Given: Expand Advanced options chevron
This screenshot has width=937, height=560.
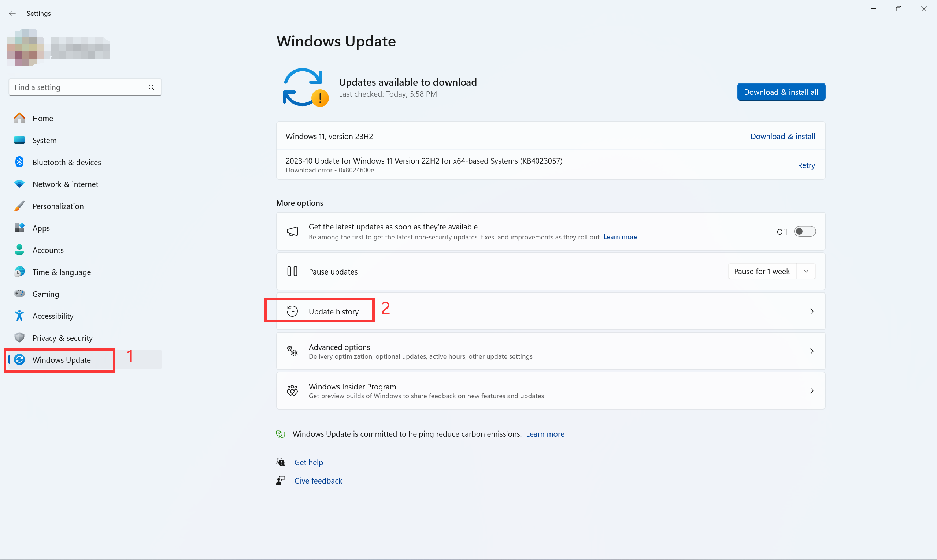Looking at the screenshot, I should [x=812, y=351].
